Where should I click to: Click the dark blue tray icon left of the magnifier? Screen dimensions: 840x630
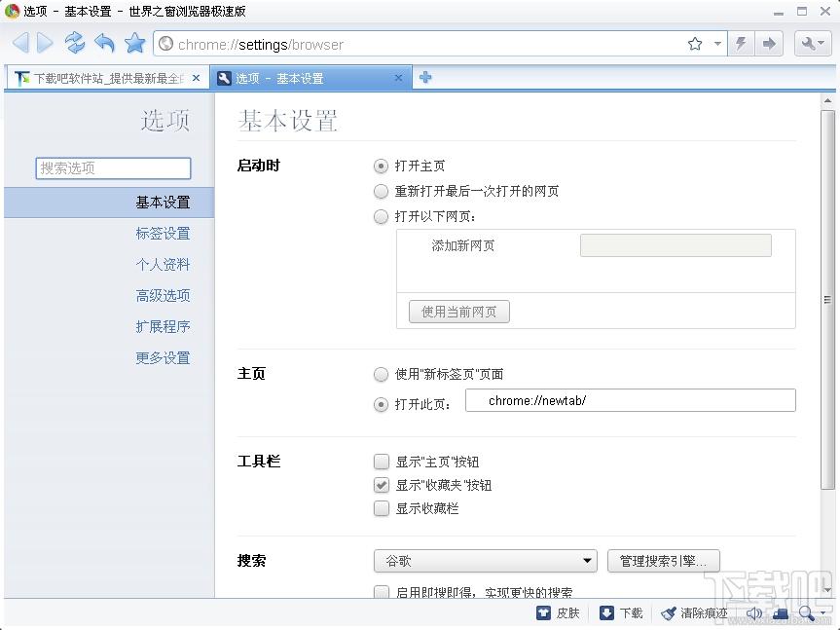780,612
